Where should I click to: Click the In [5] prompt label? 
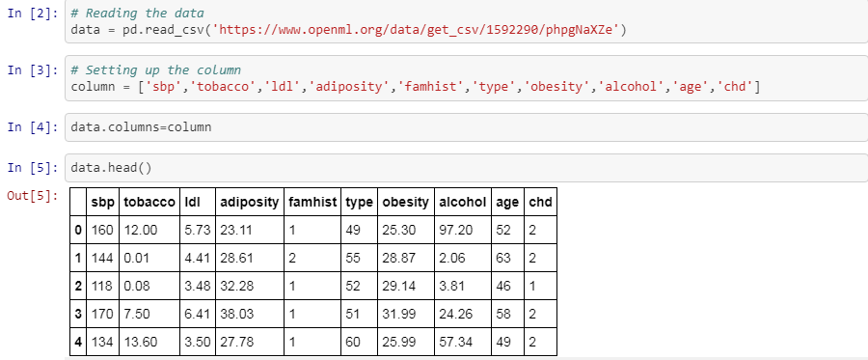pyautogui.click(x=33, y=168)
